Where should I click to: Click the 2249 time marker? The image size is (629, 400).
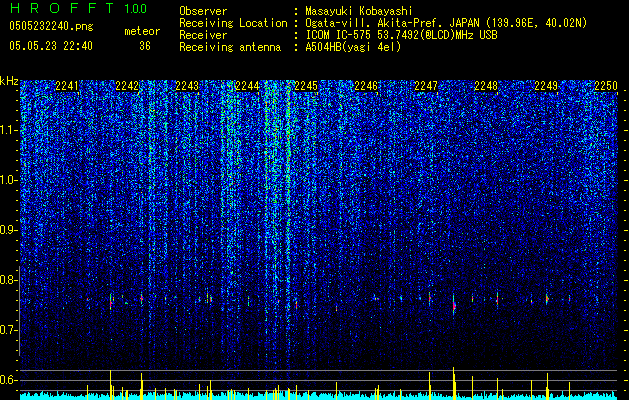[546, 86]
